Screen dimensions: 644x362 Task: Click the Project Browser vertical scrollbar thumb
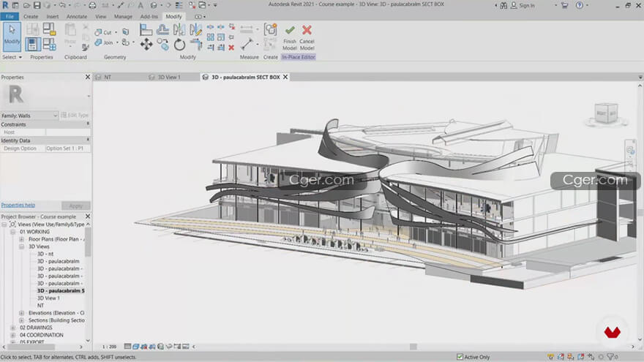88,242
